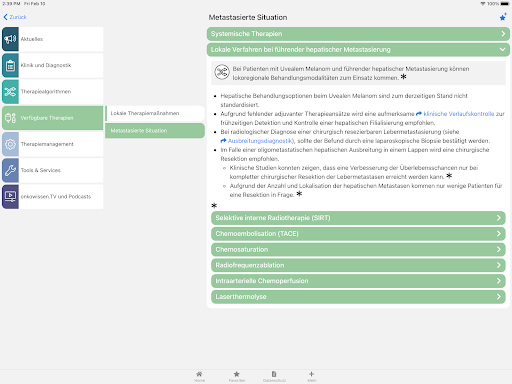This screenshot has height=384, width=512.
Task: Open the onkowissen.TV monitor icon
Action: tap(10, 197)
